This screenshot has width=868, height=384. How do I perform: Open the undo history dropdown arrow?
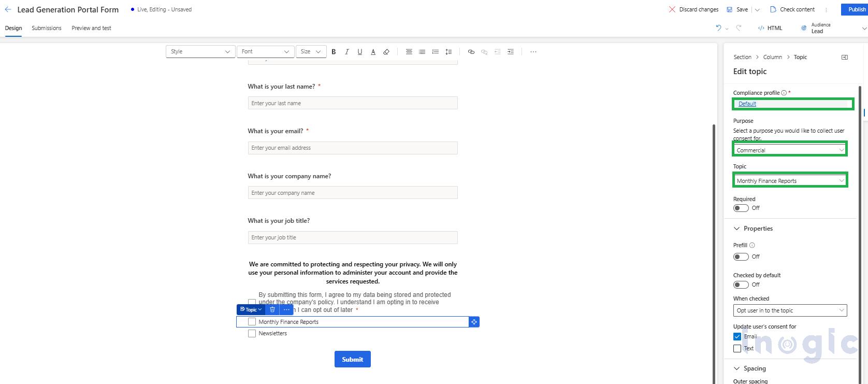coord(727,29)
